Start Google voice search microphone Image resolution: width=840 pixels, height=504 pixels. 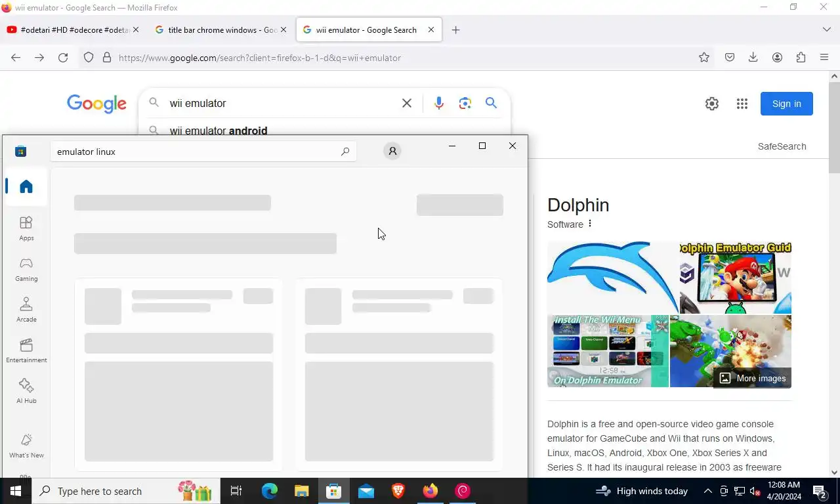tap(439, 103)
